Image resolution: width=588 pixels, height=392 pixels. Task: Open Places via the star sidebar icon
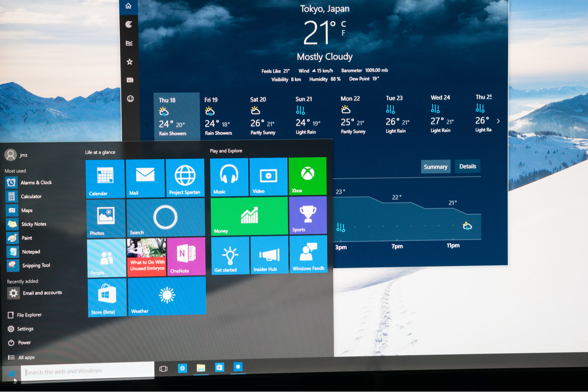click(x=129, y=62)
